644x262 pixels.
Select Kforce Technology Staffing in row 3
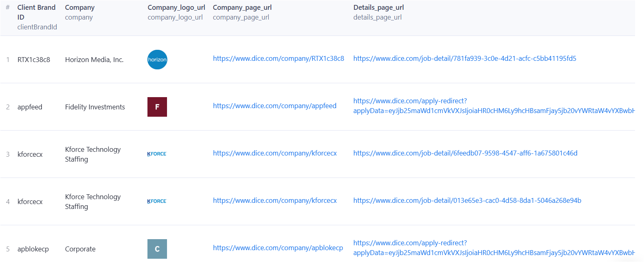93,154
